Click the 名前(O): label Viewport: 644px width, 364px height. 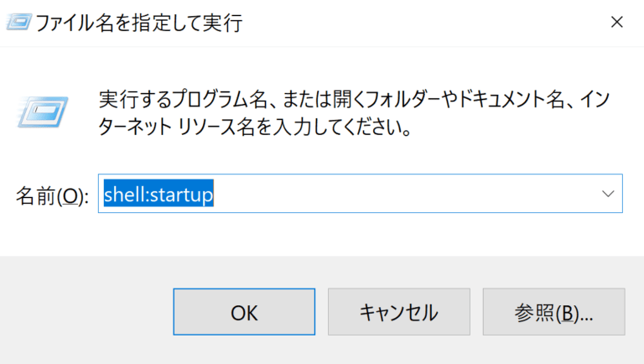point(51,195)
